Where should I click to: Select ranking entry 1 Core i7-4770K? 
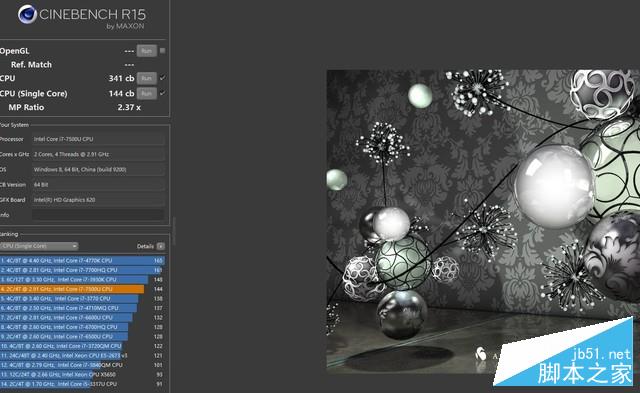point(82,260)
